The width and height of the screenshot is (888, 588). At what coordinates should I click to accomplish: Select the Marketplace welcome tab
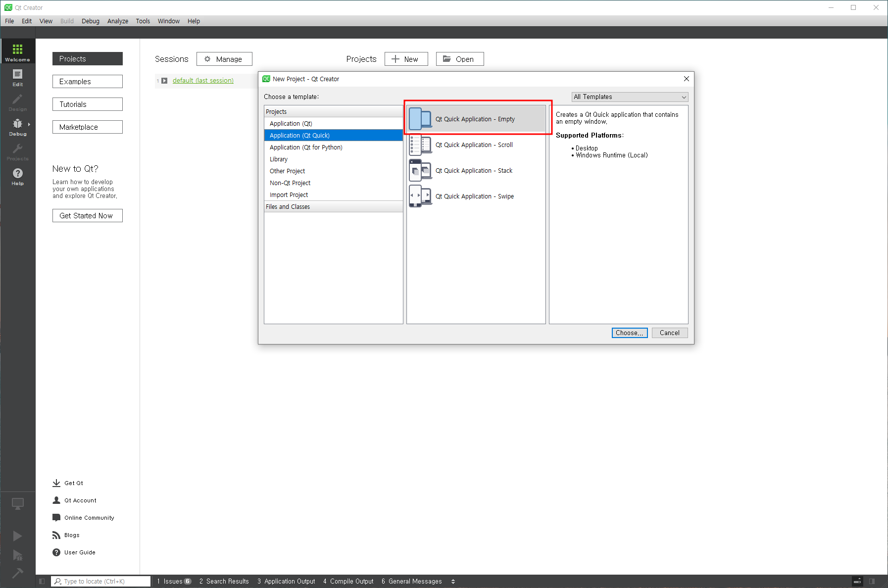coord(88,127)
